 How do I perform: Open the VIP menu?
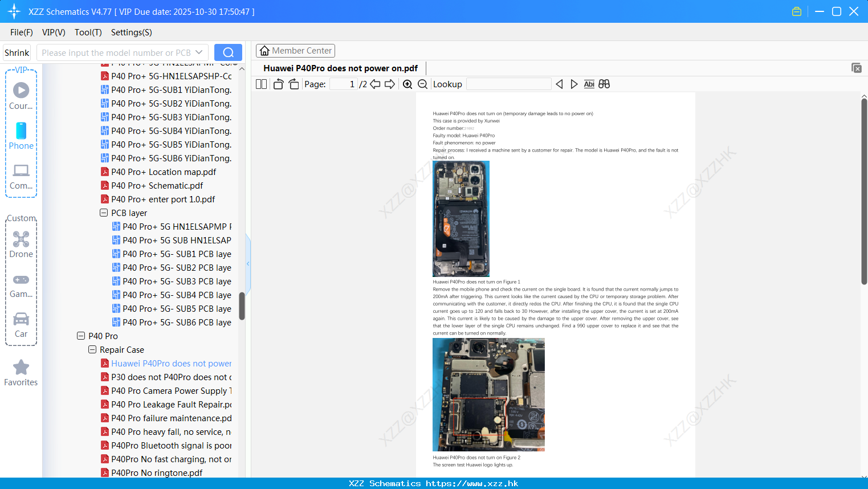point(54,32)
